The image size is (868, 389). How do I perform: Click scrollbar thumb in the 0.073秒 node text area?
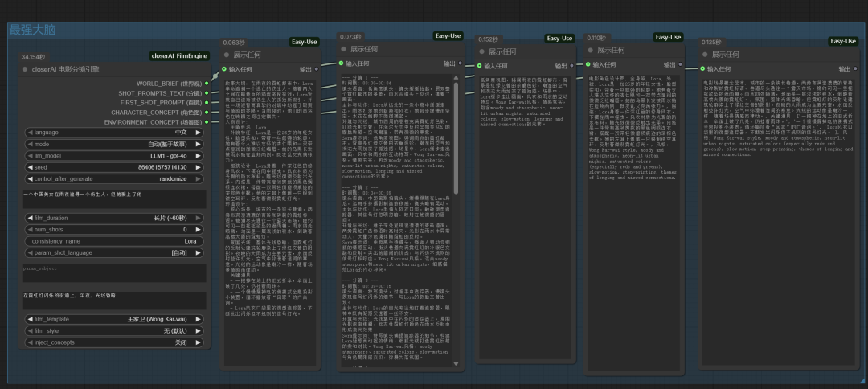click(x=457, y=138)
